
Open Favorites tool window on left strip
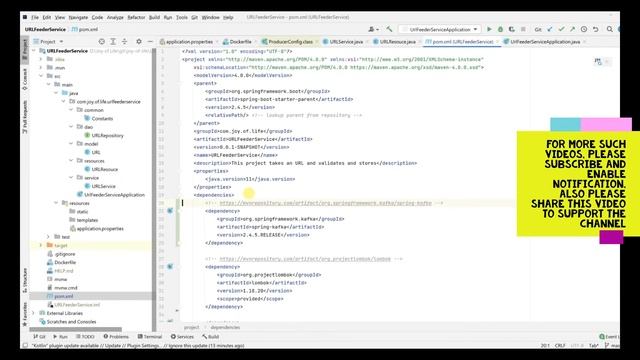[x=25, y=314]
